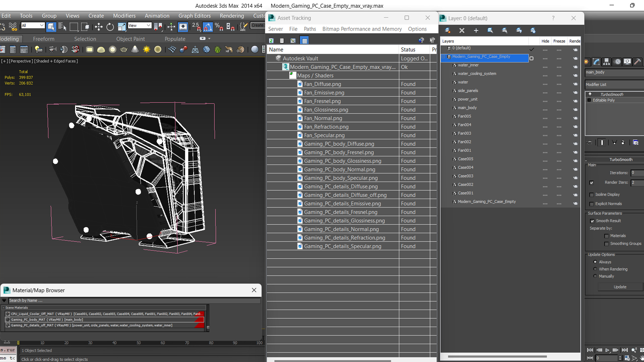Switch Asset Tracking to table view icon
Image resolution: width=644 pixels, height=362 pixels.
(304, 41)
